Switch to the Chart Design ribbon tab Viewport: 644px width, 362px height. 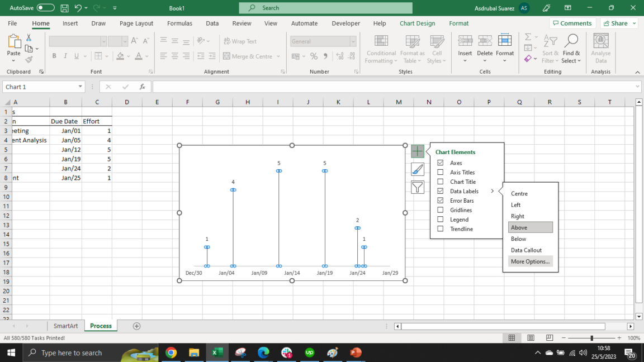(x=417, y=23)
